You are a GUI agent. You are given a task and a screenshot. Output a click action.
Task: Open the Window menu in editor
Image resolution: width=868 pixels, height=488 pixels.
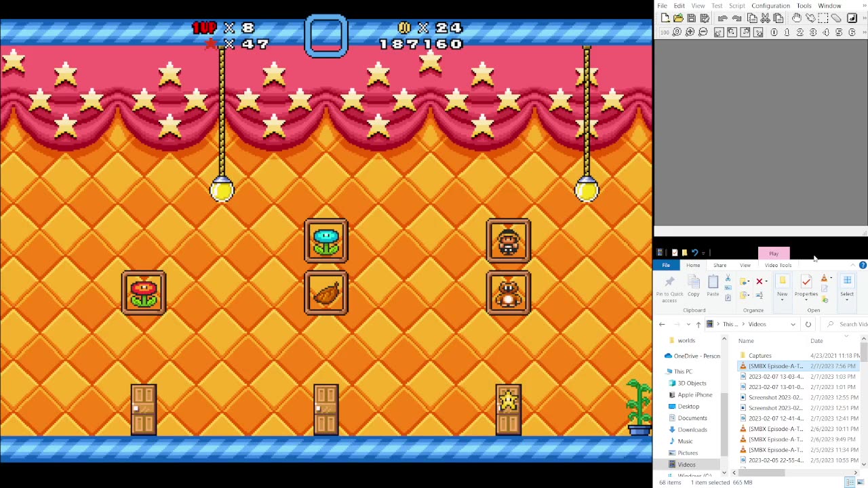point(829,6)
